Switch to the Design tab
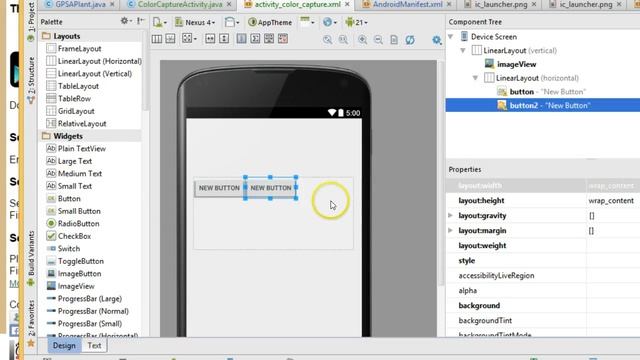The image size is (640, 360). (x=64, y=345)
